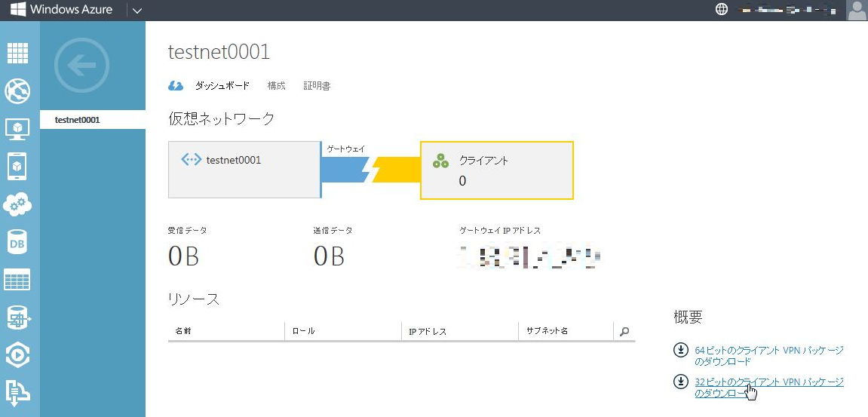
Task: Click download icon beside 32ビット link
Action: 680,382
